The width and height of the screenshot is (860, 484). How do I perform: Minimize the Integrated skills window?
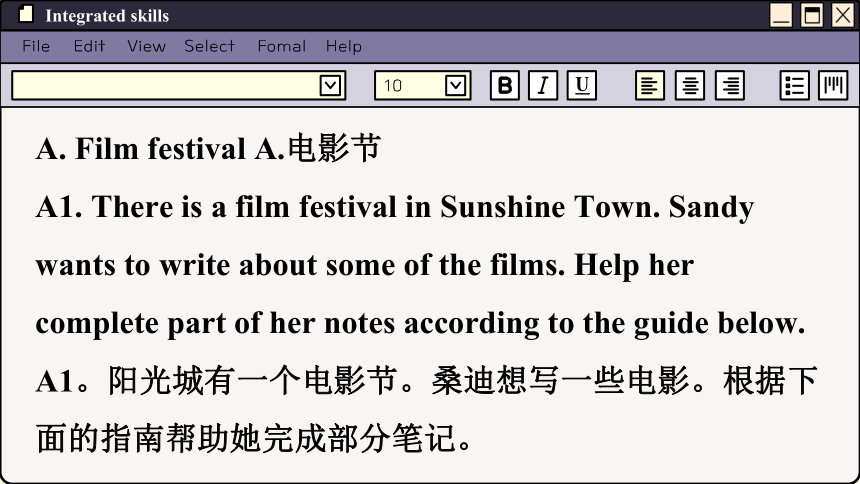(781, 15)
